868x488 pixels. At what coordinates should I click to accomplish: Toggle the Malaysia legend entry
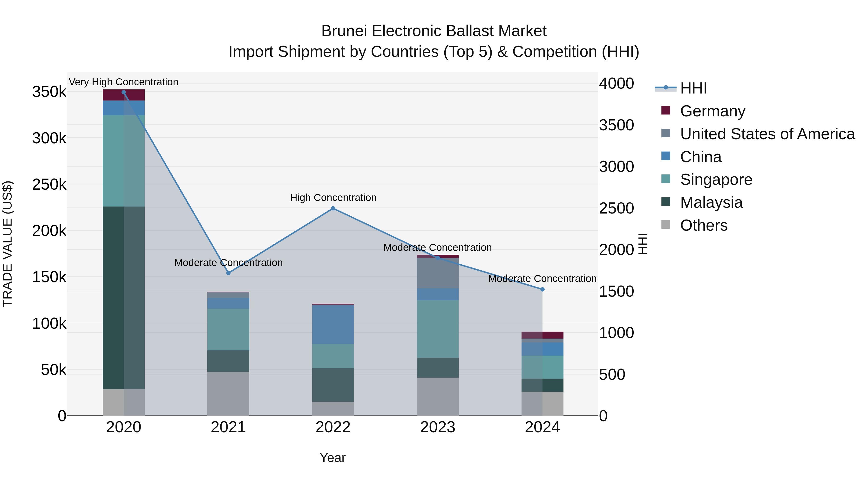click(702, 202)
